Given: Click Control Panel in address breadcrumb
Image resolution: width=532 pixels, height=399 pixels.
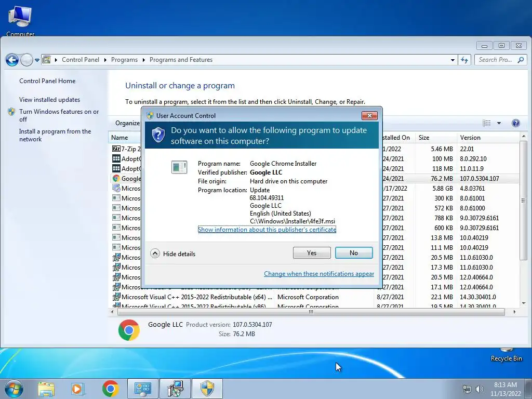Looking at the screenshot, I should (81, 60).
